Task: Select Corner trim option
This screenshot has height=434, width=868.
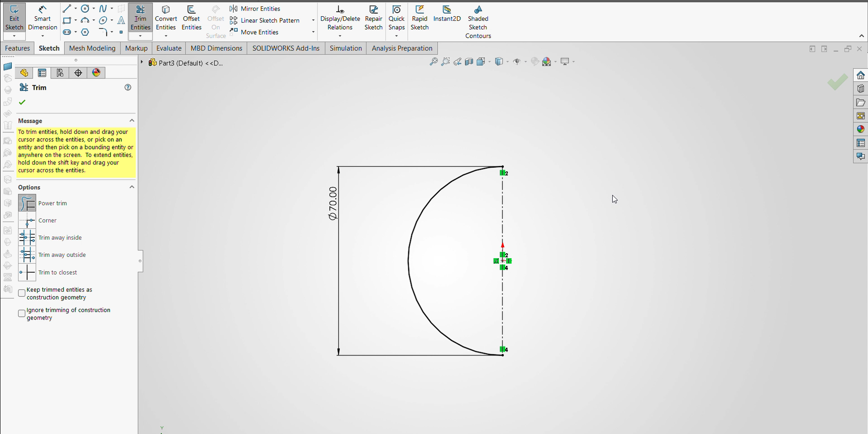Action: (27, 220)
